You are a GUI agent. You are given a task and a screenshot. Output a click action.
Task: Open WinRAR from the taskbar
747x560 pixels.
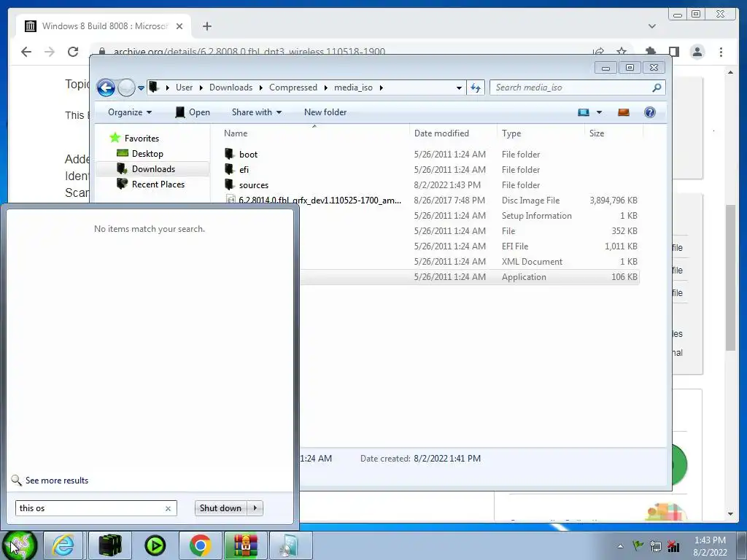[x=245, y=545]
